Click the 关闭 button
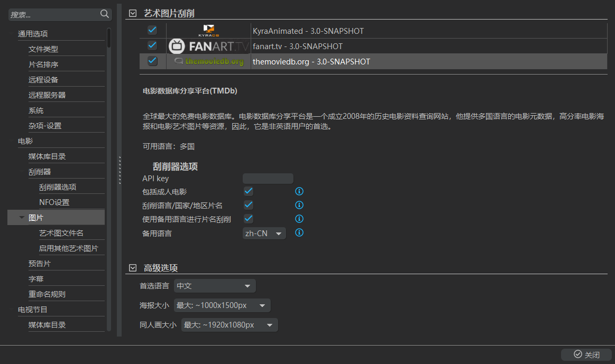 586,354
